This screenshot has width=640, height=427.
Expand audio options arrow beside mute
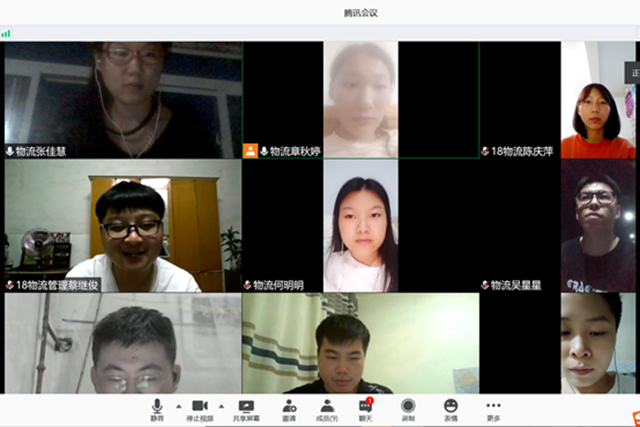click(177, 406)
